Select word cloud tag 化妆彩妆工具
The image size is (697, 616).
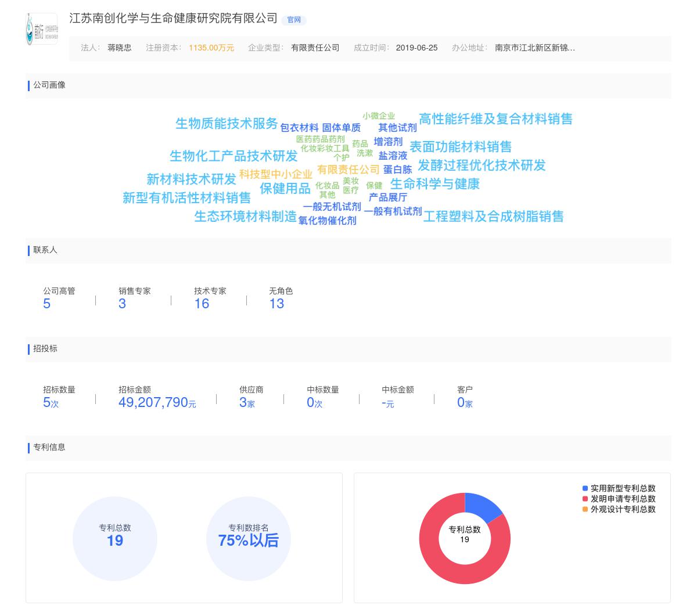(x=325, y=149)
